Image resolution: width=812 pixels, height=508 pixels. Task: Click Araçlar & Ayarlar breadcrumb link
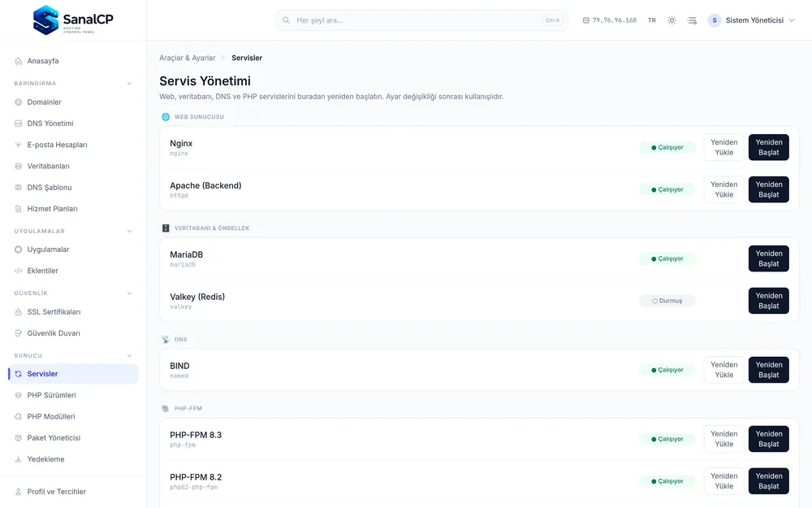187,58
